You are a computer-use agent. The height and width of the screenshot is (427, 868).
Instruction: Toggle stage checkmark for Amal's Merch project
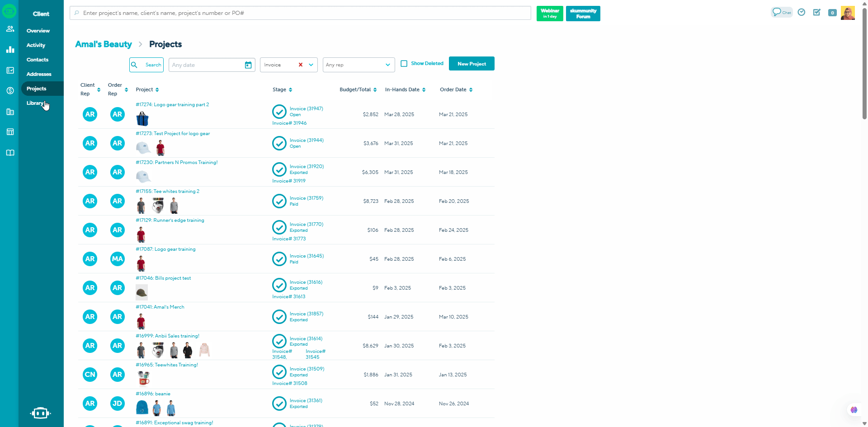pos(279,317)
